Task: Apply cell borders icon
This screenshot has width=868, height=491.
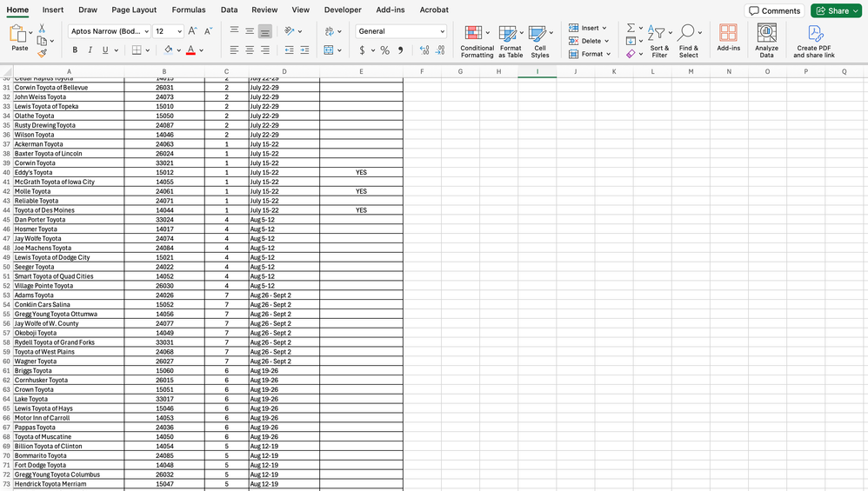Action: coord(137,50)
